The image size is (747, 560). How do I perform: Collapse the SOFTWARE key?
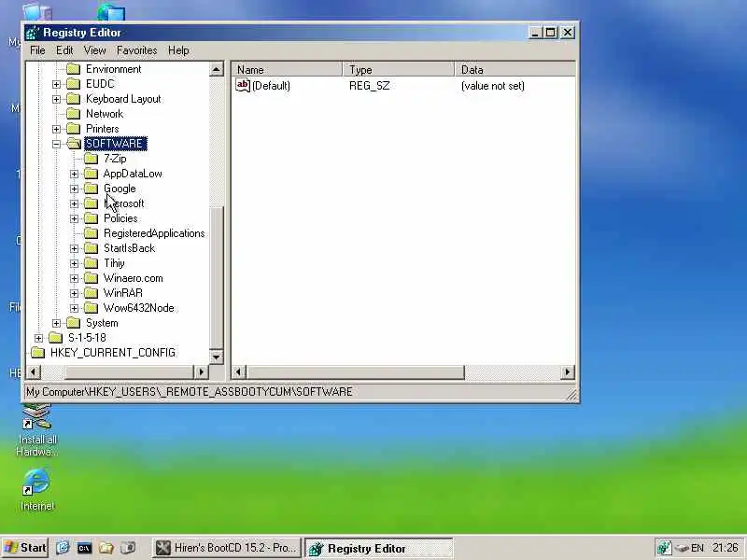pyautogui.click(x=56, y=144)
